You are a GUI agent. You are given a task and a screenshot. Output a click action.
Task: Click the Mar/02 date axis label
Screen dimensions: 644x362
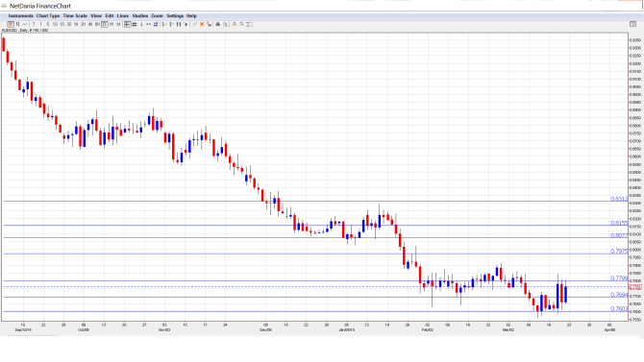(508, 329)
